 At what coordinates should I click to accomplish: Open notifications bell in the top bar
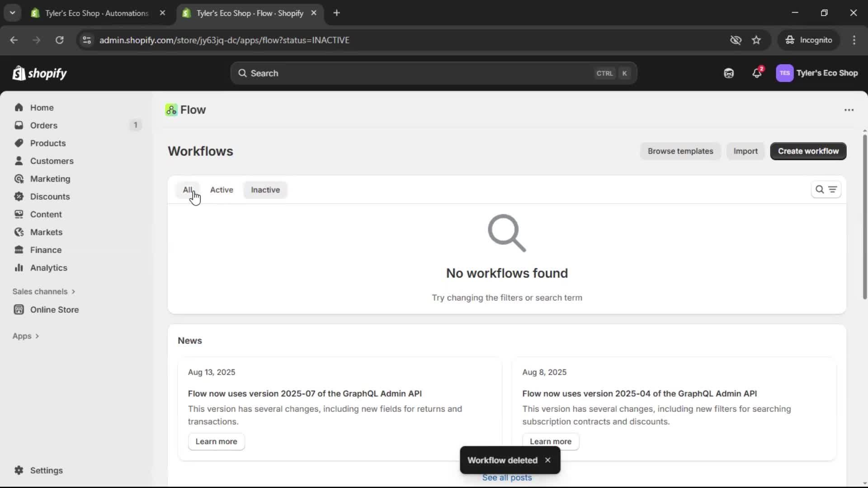757,73
